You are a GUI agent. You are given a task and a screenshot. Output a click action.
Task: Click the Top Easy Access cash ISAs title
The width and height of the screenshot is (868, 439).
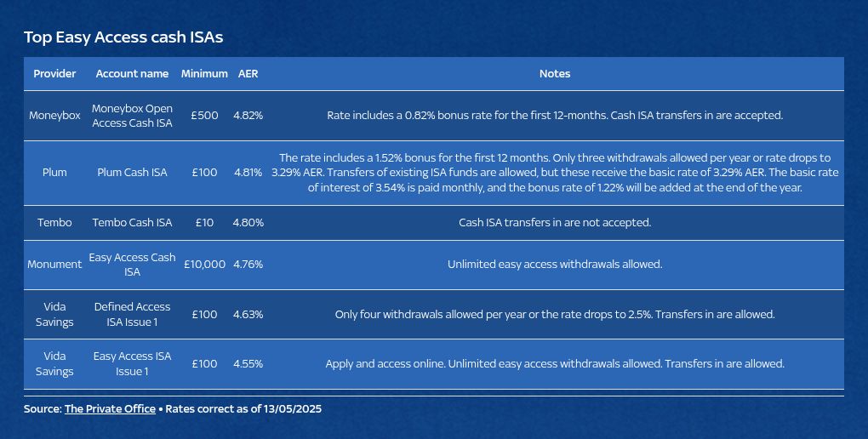pos(123,37)
